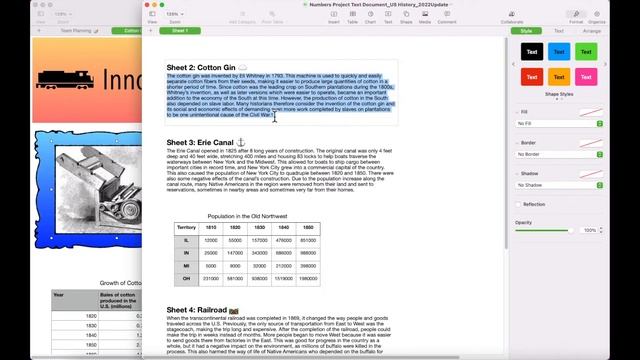Apply the red Text shape style
640x360 pixels.
[532, 77]
